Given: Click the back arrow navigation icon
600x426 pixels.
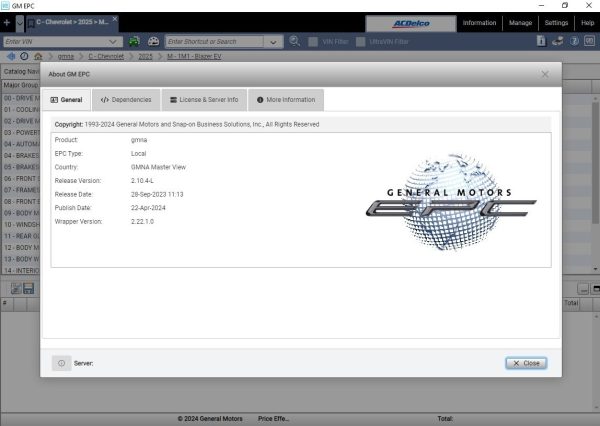Looking at the screenshot, I should 11,56.
